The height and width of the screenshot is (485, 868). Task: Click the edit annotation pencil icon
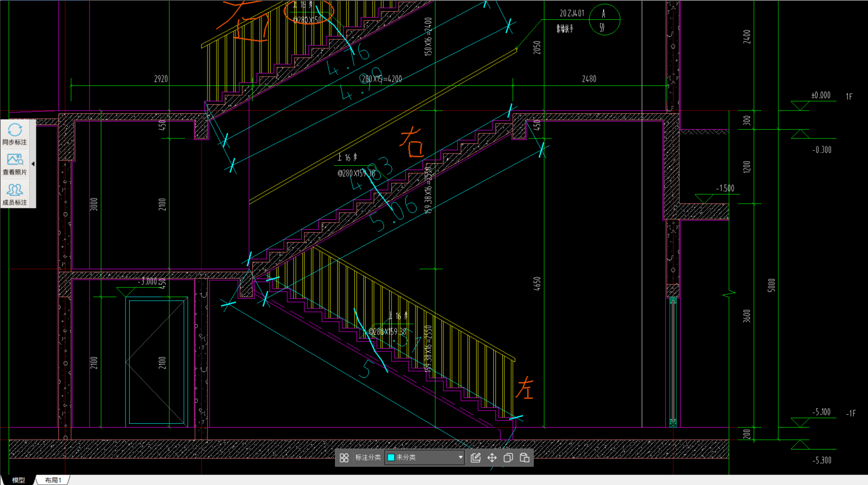coord(476,458)
